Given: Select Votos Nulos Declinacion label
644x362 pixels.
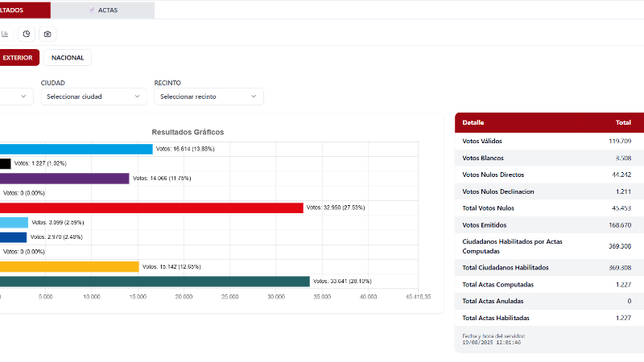Looking at the screenshot, I should tap(498, 191).
